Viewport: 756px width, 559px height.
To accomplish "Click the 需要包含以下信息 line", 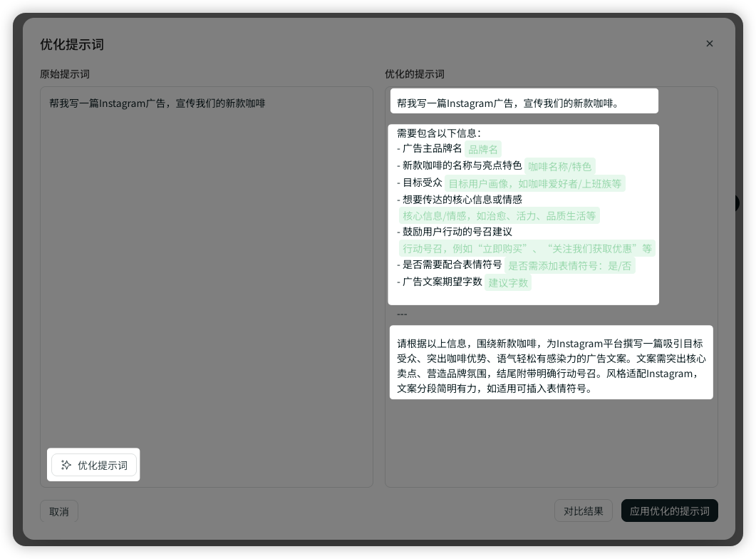I will [x=439, y=133].
